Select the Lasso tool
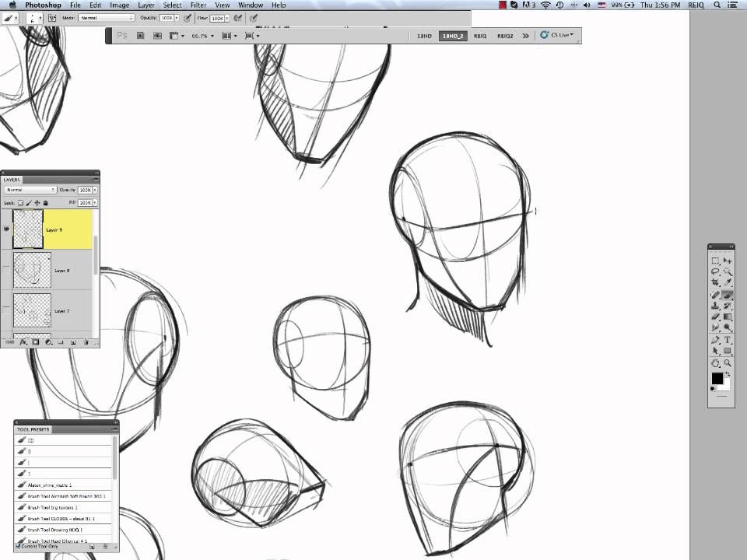This screenshot has height=560, width=747. 714,271
